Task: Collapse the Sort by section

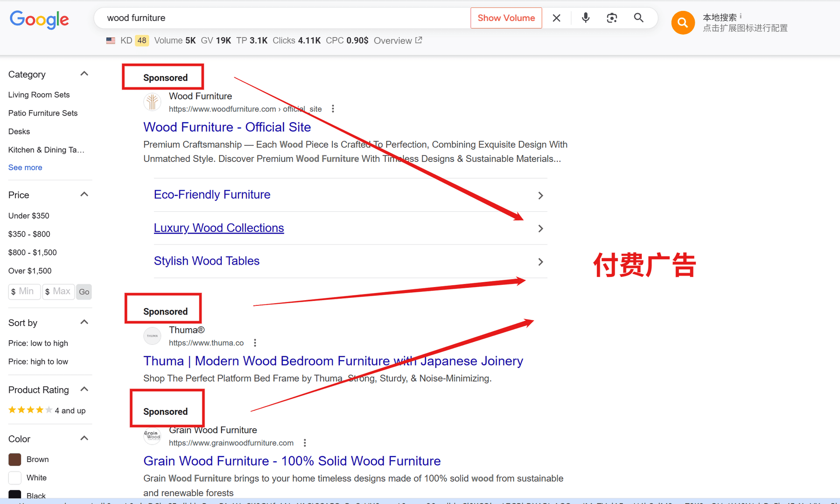Action: (84, 322)
